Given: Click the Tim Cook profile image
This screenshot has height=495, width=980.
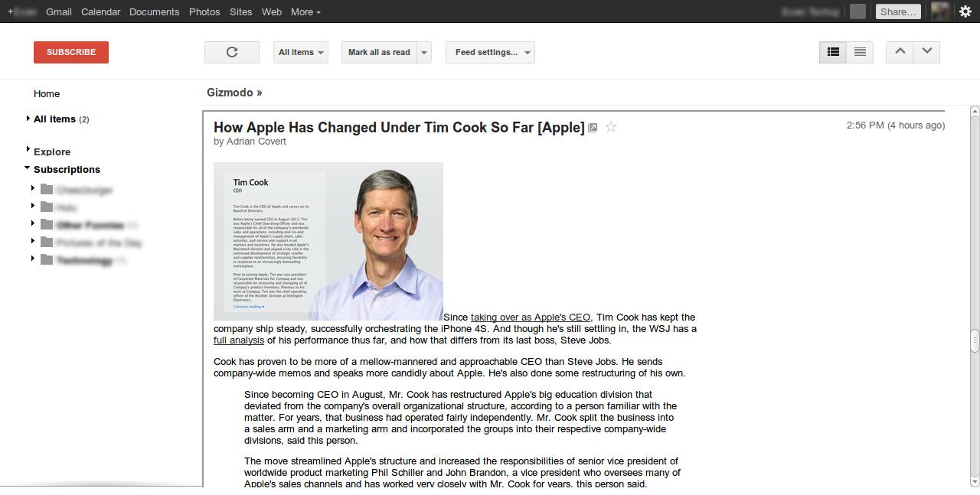Looking at the screenshot, I should [x=328, y=241].
